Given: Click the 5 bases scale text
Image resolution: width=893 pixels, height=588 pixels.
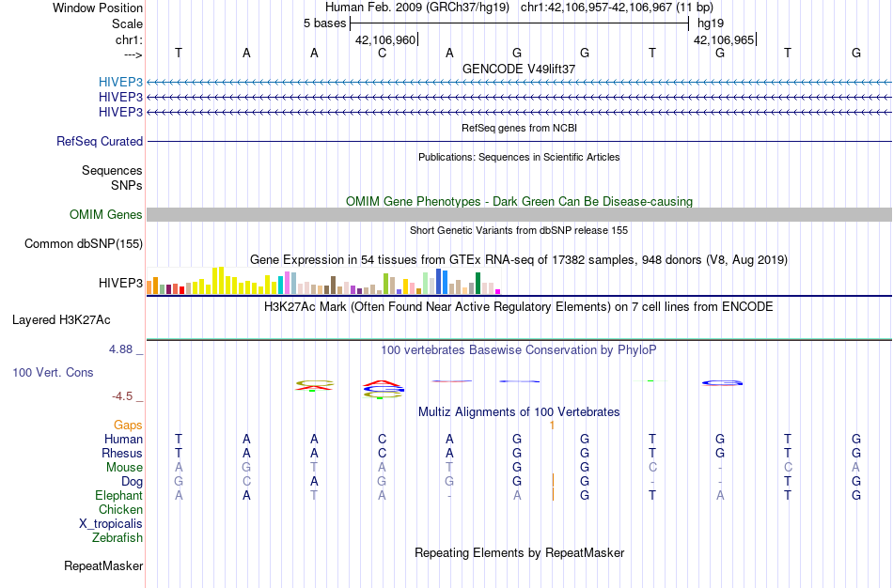Looking at the screenshot, I should [324, 23].
